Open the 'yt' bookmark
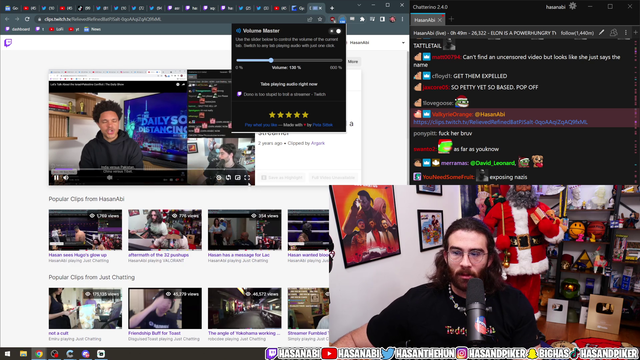The image size is (640, 360). [74, 29]
